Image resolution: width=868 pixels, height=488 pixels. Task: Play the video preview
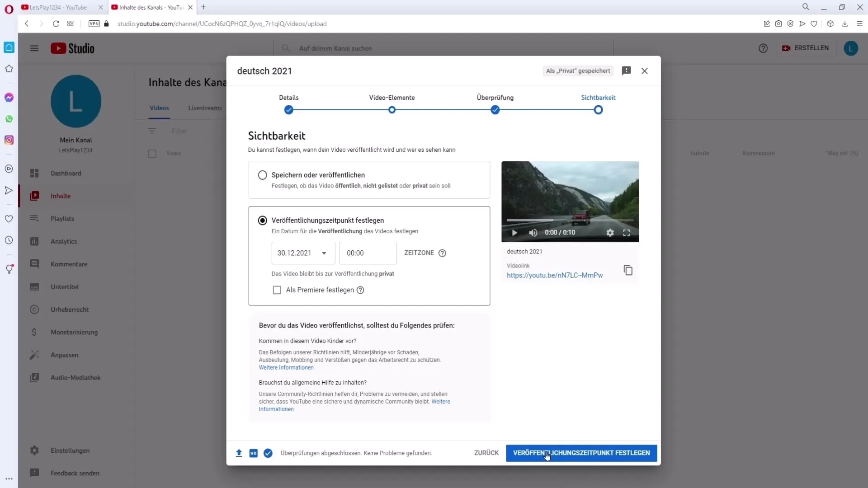(514, 233)
